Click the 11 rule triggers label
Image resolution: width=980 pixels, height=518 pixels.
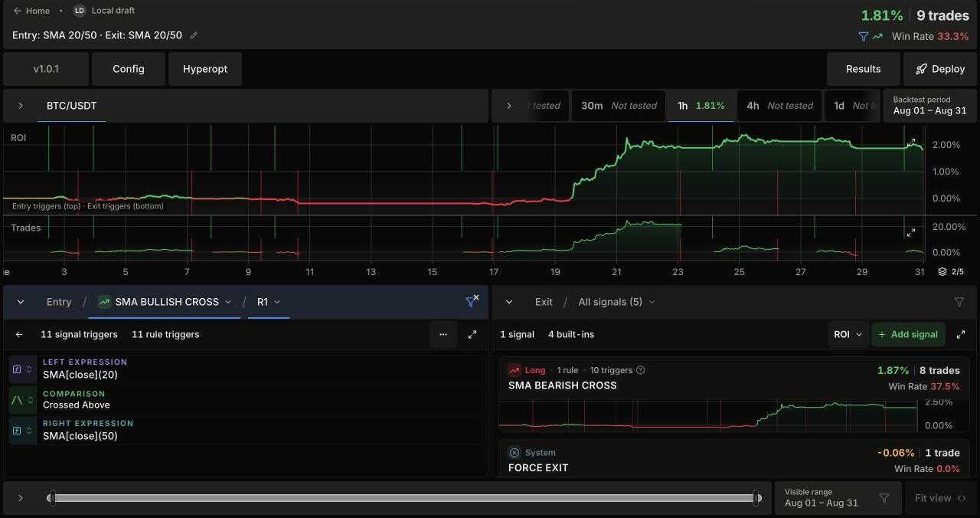coord(165,334)
